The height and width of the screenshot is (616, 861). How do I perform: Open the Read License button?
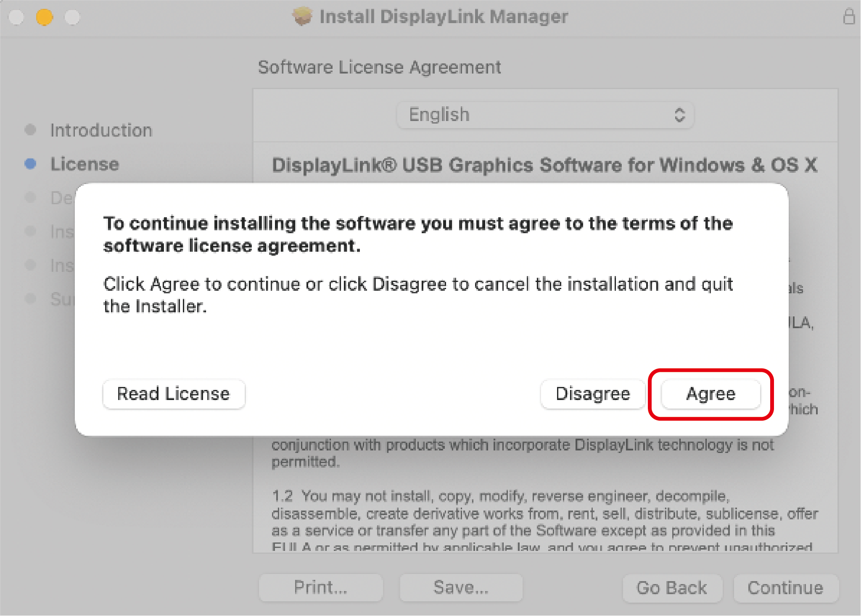[x=174, y=394]
